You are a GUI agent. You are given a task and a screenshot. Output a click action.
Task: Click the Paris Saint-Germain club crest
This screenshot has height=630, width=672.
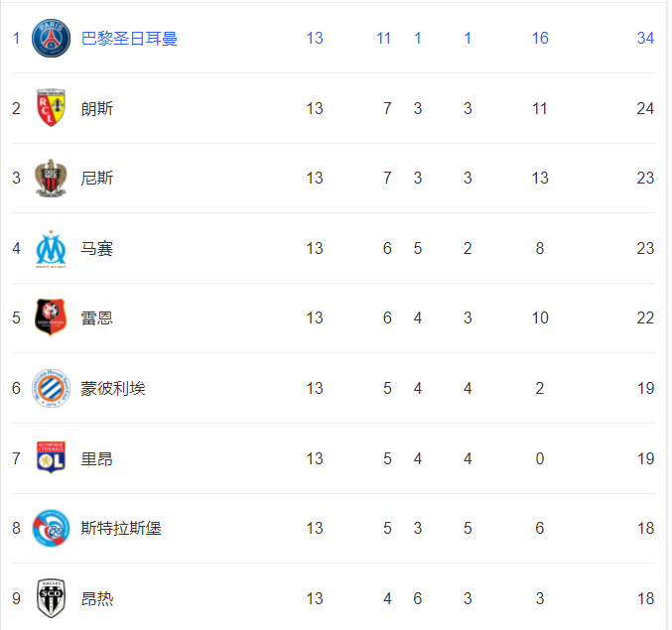[51, 38]
